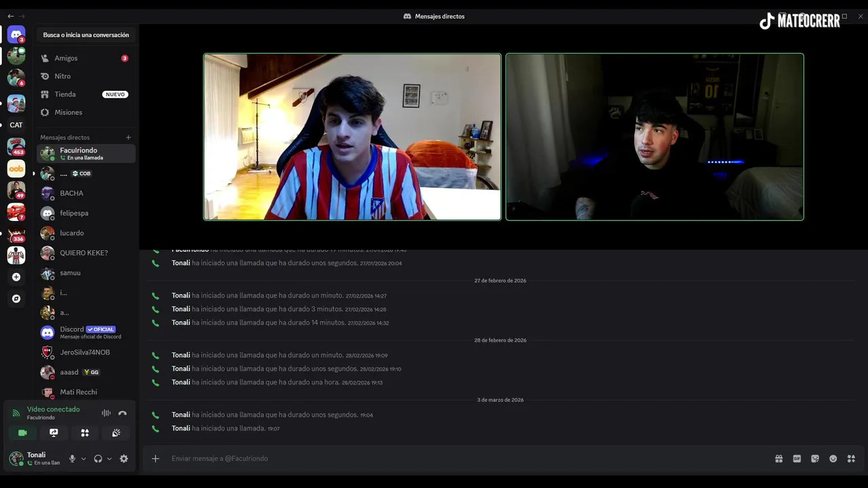Expand microphone input options chevron
The height and width of the screenshot is (488, 868).
click(83, 459)
